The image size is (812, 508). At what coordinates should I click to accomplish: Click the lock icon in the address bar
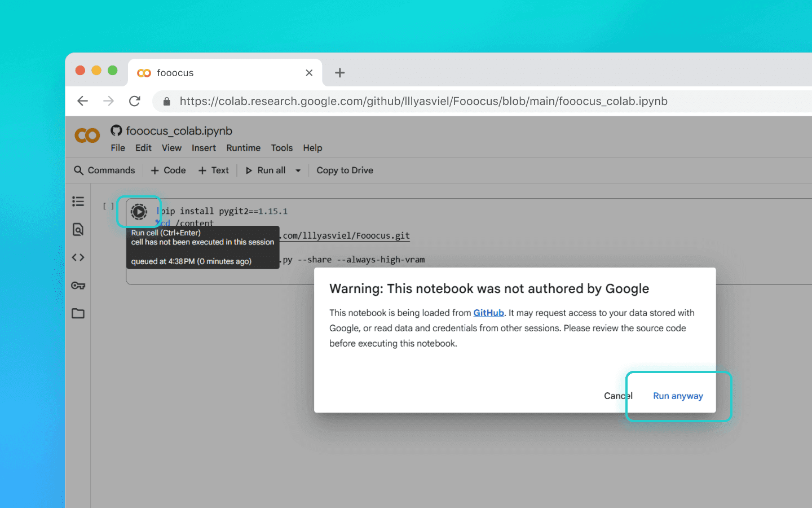(166, 102)
